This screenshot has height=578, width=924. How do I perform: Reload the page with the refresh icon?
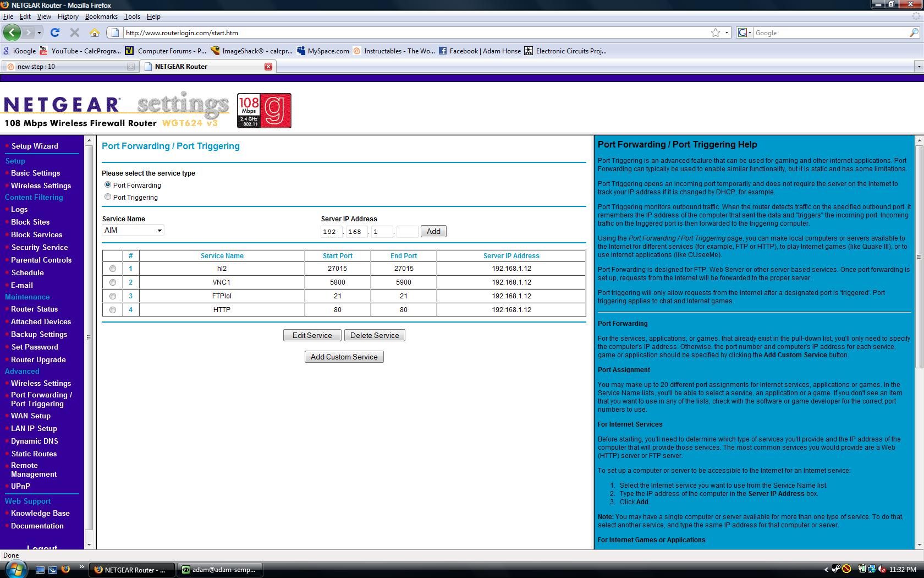55,32
